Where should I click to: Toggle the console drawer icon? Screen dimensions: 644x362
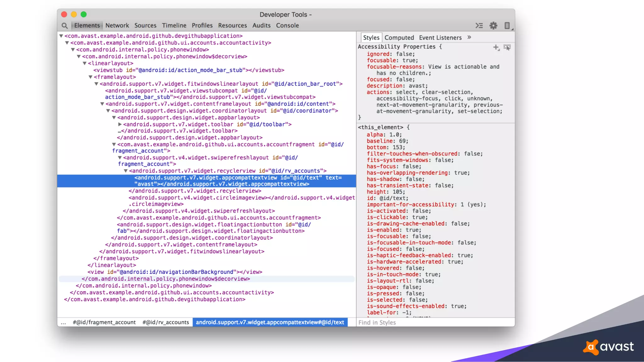click(479, 25)
